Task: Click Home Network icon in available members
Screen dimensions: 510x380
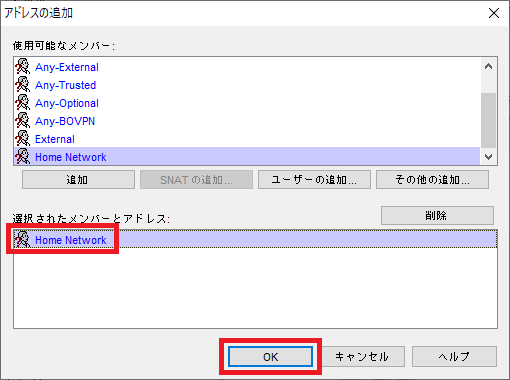Action: [x=23, y=156]
